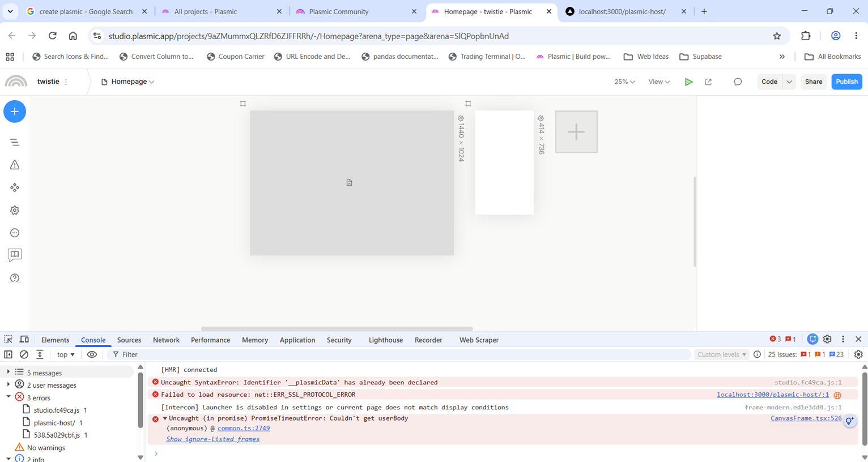Add a new artboard with plus tile
The width and height of the screenshot is (868, 462).
(x=576, y=132)
